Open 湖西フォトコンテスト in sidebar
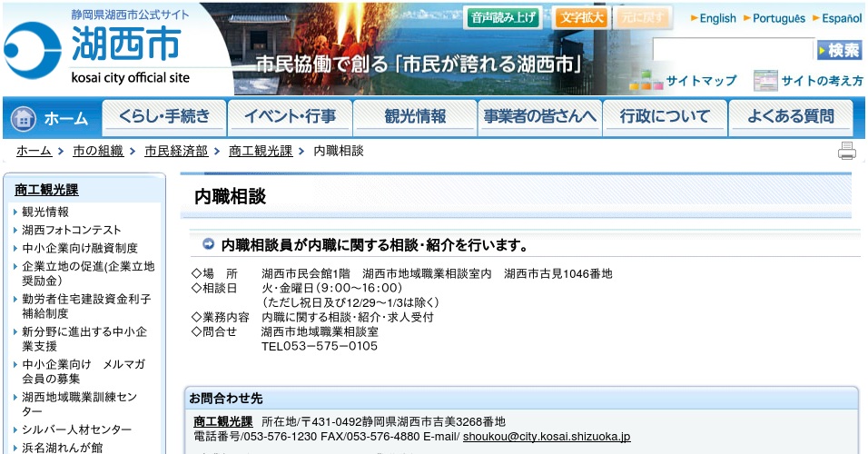The height and width of the screenshot is (454, 868). coord(72,230)
